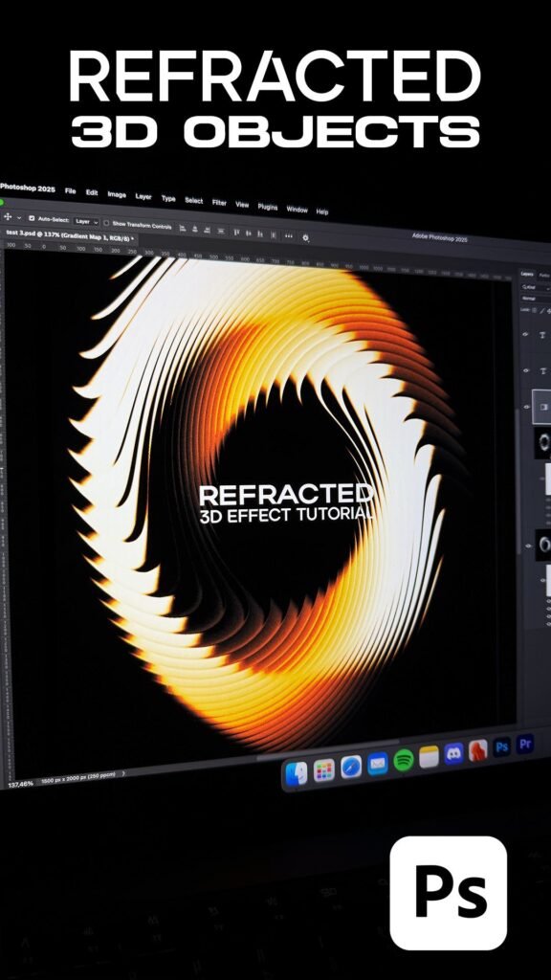Open Launchpad from the Dock
Viewport: 551px width, 980px height.
[324, 770]
